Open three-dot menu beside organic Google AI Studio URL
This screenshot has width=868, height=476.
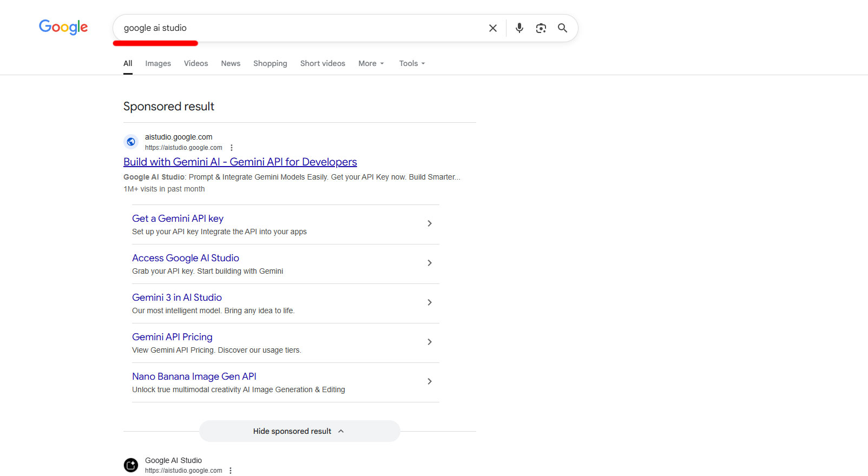231,471
